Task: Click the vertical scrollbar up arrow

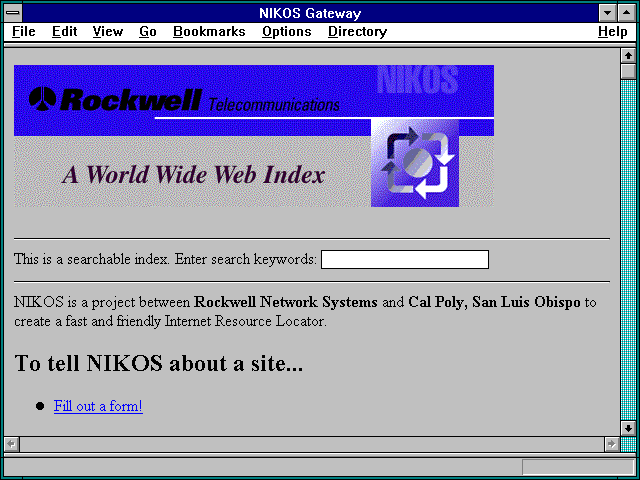Action: [x=628, y=56]
